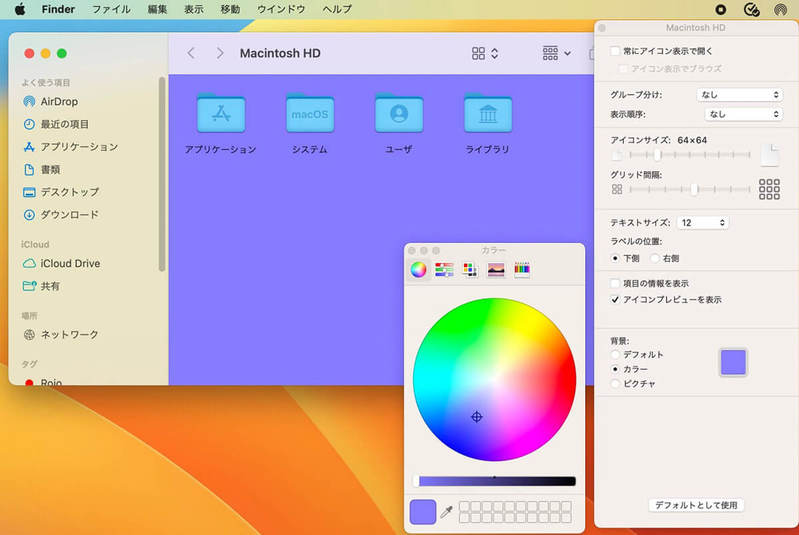The width and height of the screenshot is (799, 535).
Task: Open グループ分け dropdown
Action: click(x=739, y=95)
